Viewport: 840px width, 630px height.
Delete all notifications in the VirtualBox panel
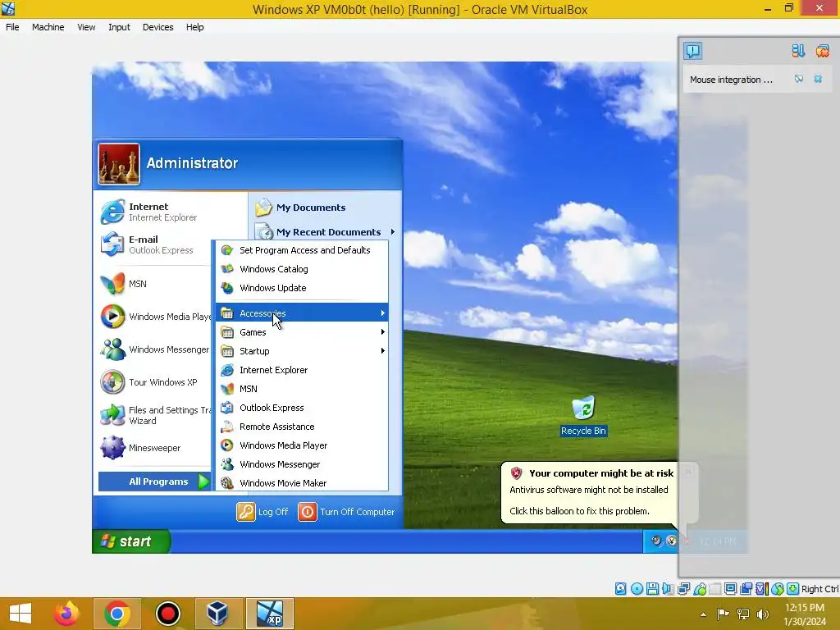(822, 51)
